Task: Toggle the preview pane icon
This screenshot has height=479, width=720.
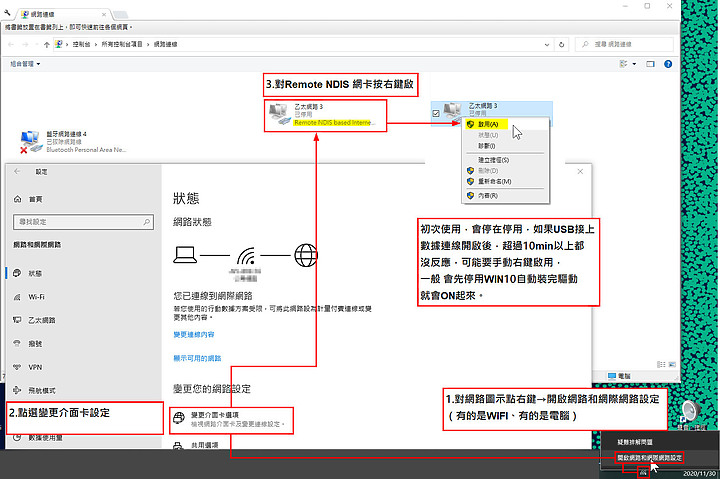Action: 650,64
